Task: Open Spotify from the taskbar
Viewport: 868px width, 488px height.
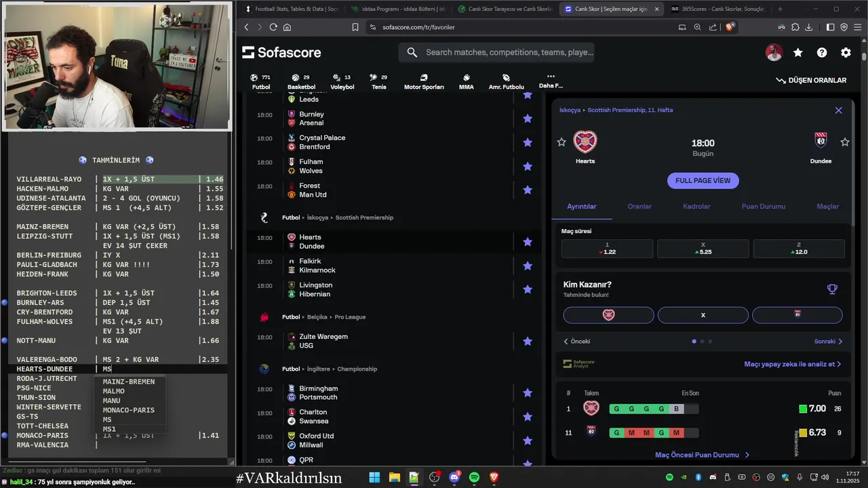Action: [474, 477]
